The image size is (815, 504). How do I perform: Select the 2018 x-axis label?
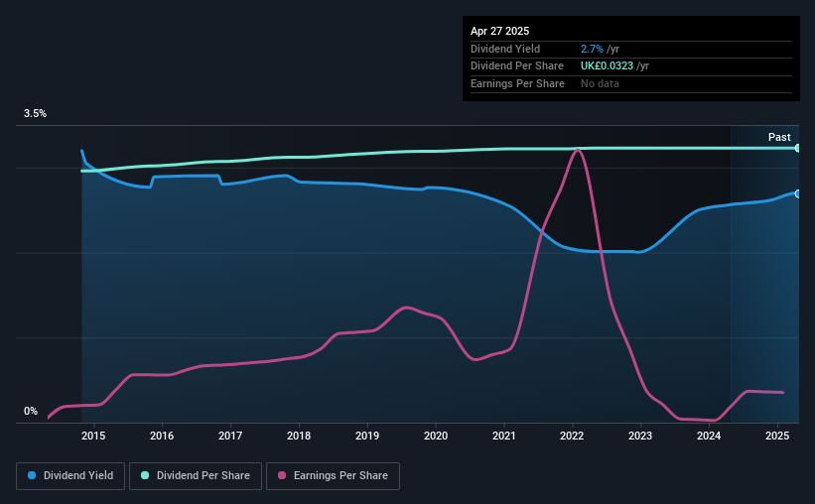coord(299,436)
